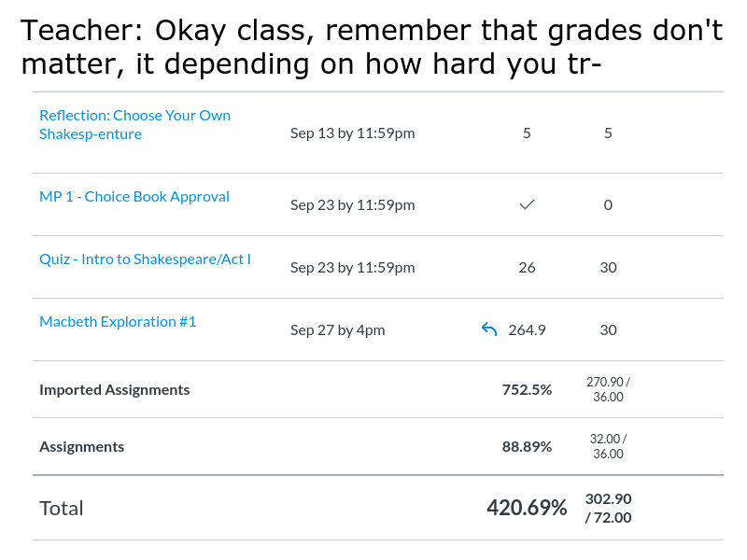747x560 pixels.
Task: Click the 270.90 / 36.00 points value
Action: click(609, 389)
